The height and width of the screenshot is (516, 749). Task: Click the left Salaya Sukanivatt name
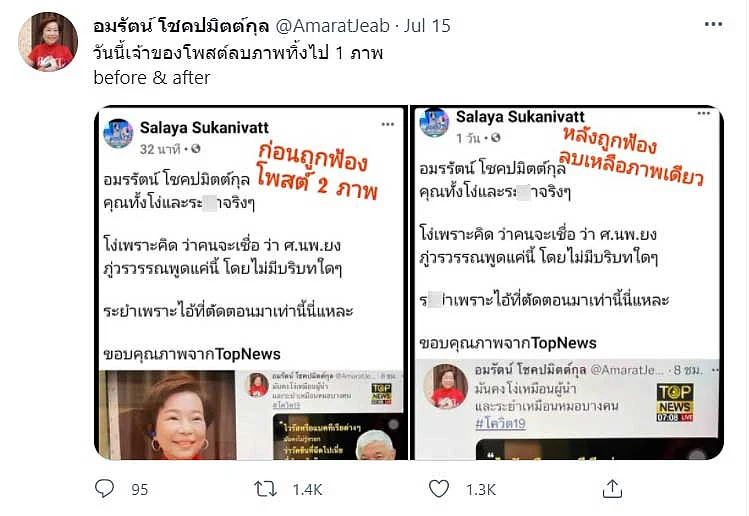(x=204, y=128)
